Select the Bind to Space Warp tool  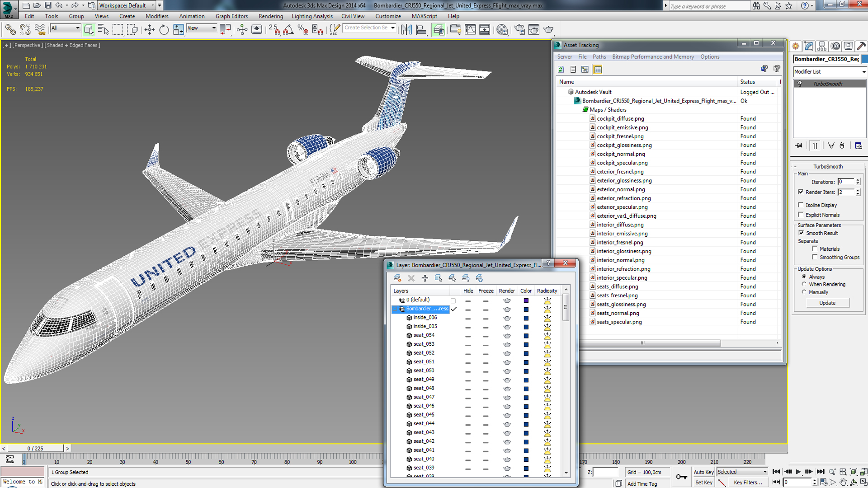pos(40,30)
